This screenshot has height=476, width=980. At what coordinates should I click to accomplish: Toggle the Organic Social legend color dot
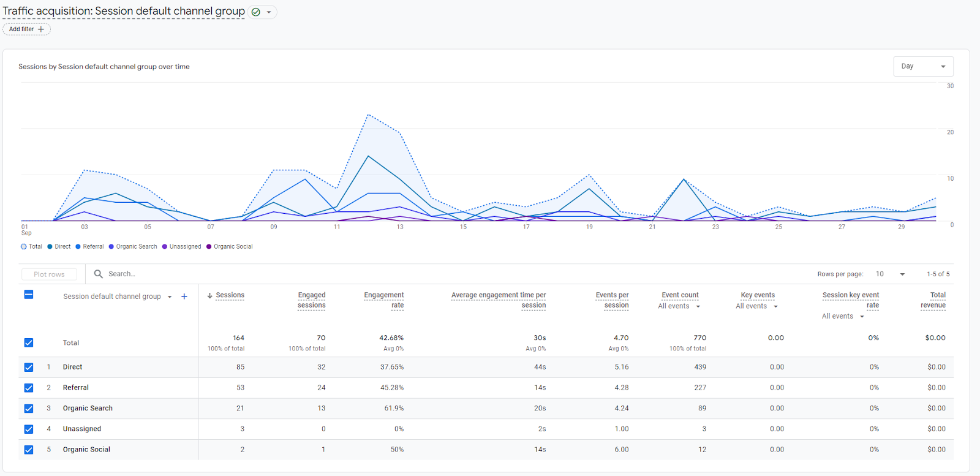click(x=209, y=247)
